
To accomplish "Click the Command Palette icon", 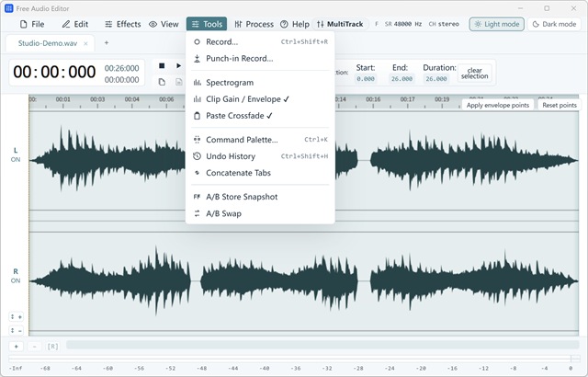I will (197, 140).
